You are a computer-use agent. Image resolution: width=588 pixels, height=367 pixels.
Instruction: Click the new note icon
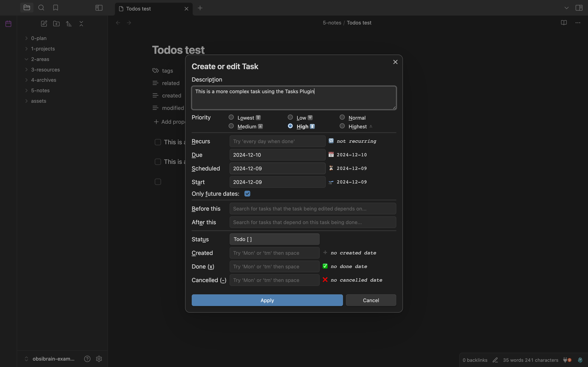[44, 23]
